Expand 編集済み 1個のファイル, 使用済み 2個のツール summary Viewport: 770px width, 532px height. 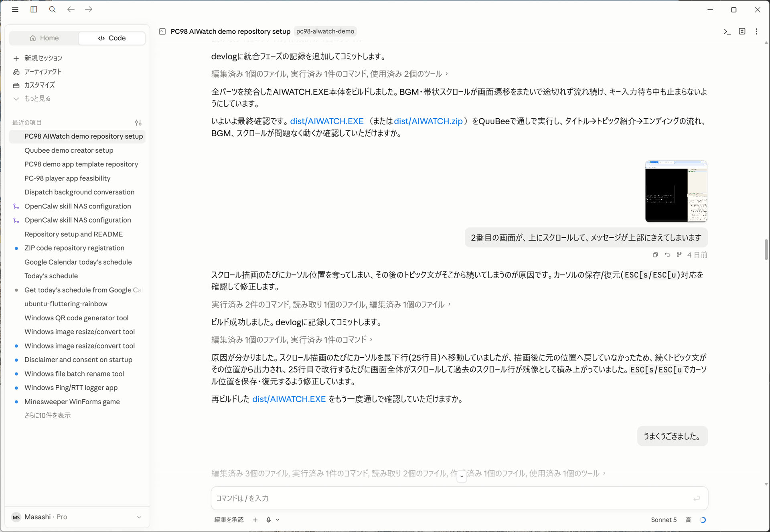click(330, 74)
